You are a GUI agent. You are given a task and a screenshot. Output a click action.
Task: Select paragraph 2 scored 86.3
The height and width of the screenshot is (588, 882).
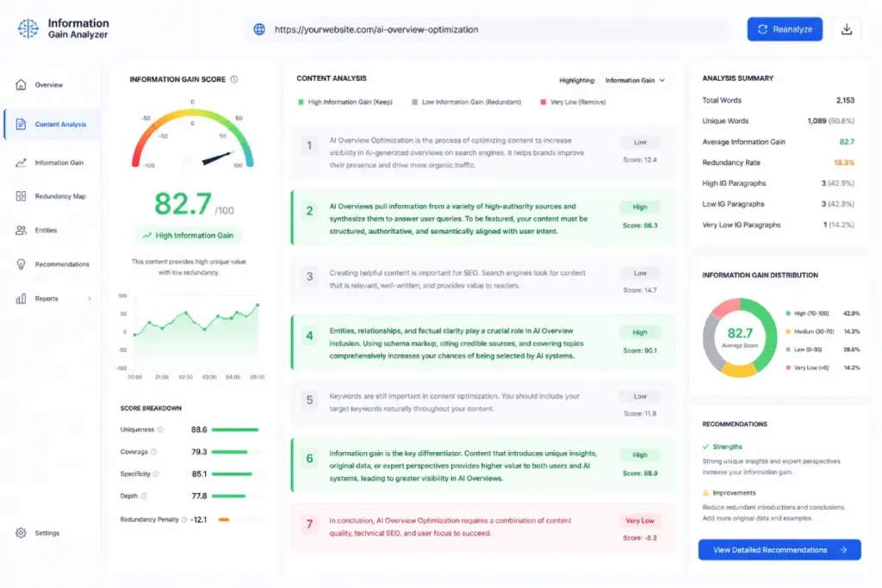pos(482,218)
